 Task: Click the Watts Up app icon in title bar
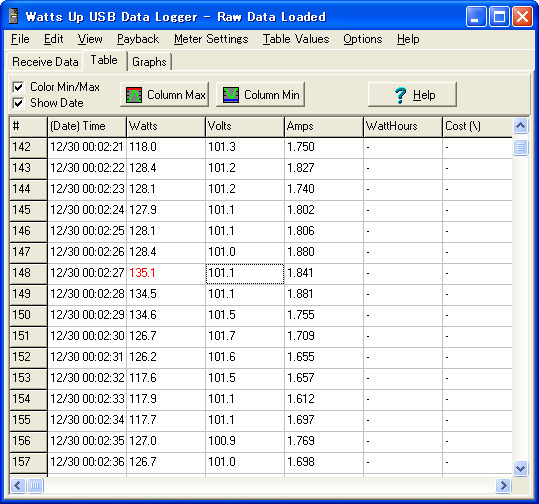(x=13, y=16)
